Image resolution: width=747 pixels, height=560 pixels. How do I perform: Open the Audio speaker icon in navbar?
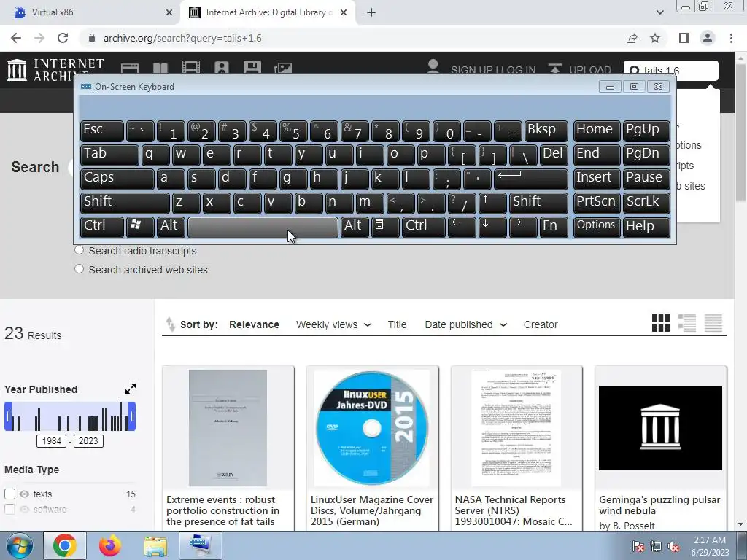click(x=222, y=68)
